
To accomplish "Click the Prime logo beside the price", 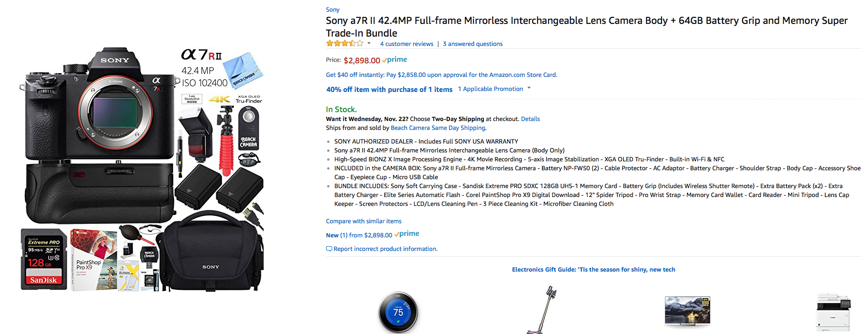I will click(x=395, y=60).
